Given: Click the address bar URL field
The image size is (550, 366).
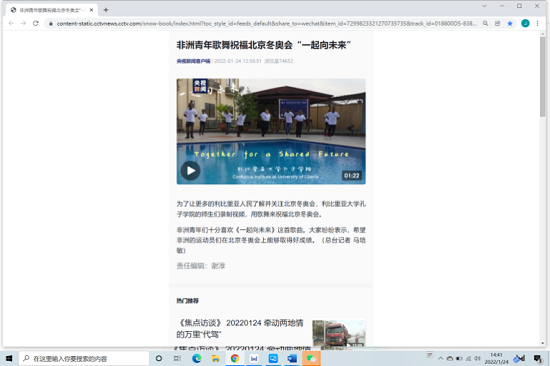Looking at the screenshot, I should tap(267, 24).
